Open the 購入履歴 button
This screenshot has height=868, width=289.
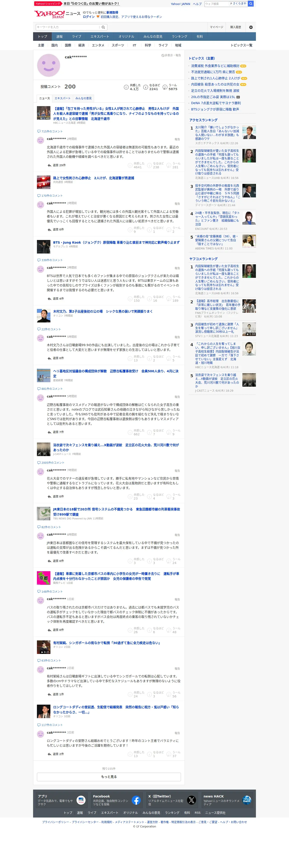point(235,27)
